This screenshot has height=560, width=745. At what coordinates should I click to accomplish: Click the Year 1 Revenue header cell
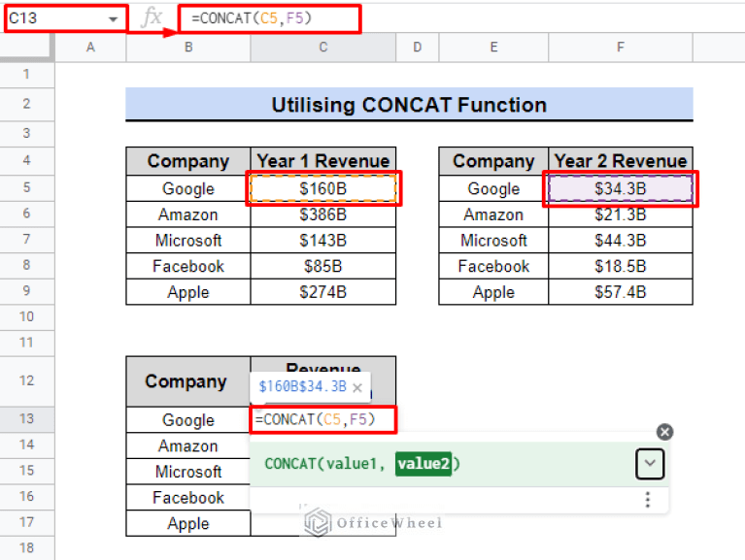(x=323, y=161)
